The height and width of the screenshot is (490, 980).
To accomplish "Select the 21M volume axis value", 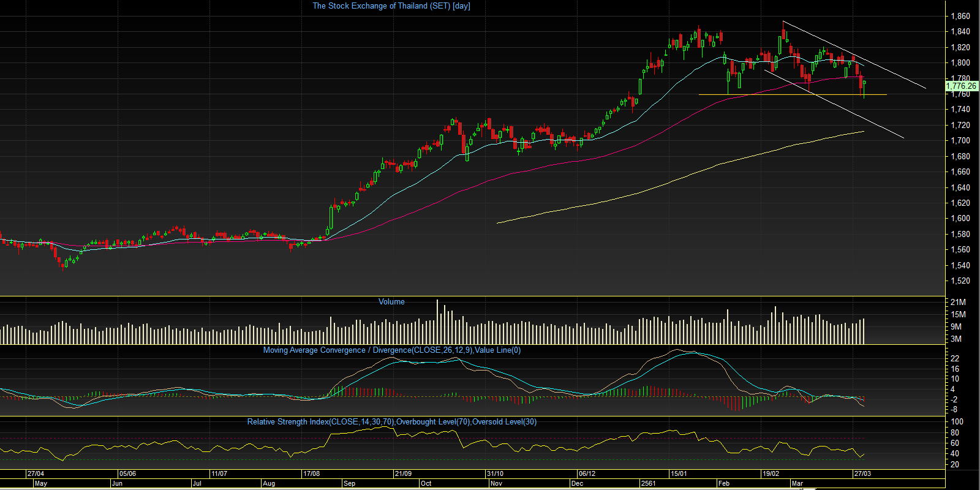I will tap(958, 302).
